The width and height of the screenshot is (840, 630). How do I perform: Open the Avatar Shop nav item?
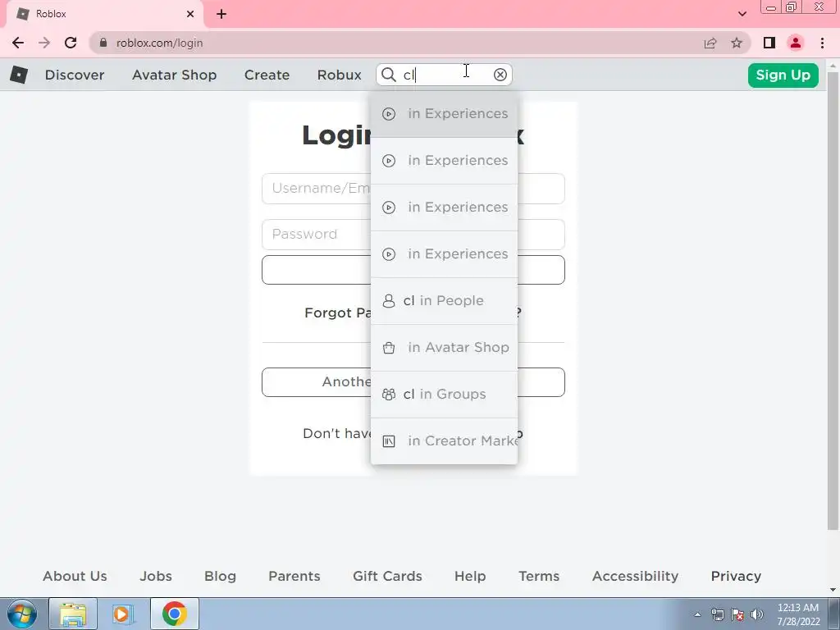coord(174,75)
